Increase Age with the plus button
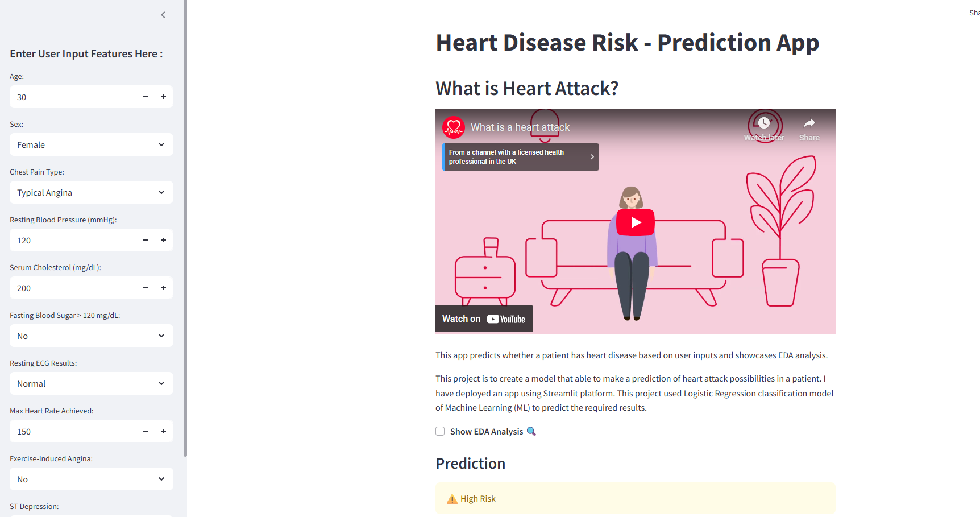 (x=164, y=97)
